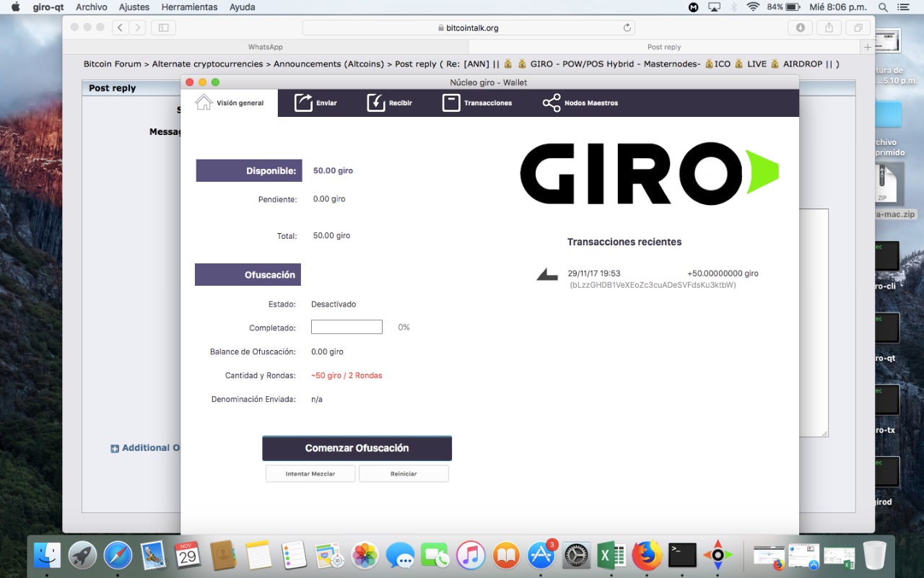Select the Post reply tab in Safari
924x578 pixels.
tap(664, 47)
